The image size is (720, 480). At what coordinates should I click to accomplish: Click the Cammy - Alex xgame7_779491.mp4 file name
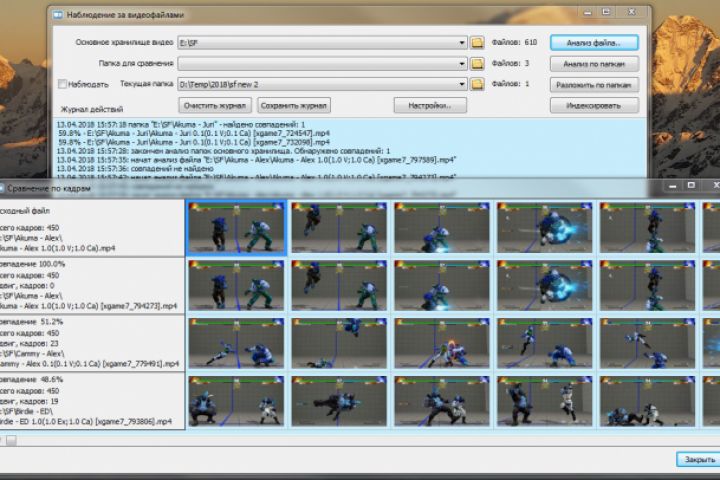point(90,364)
